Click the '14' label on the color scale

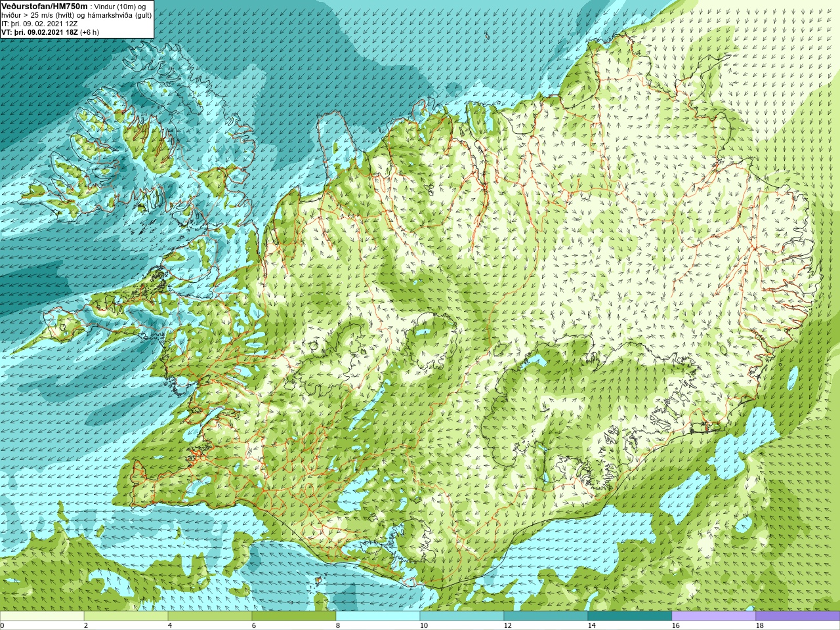[x=591, y=625]
